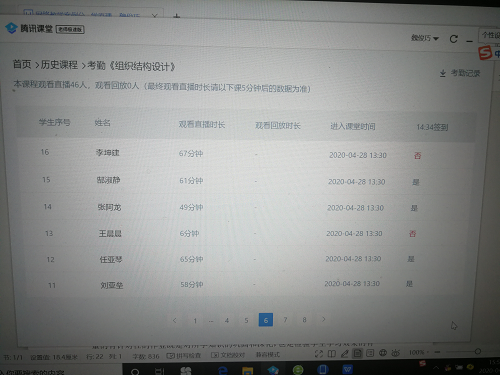Click the fullscreen view icon in the status bar
Image resolution: width=500 pixels, height=375 pixels.
[319, 354]
